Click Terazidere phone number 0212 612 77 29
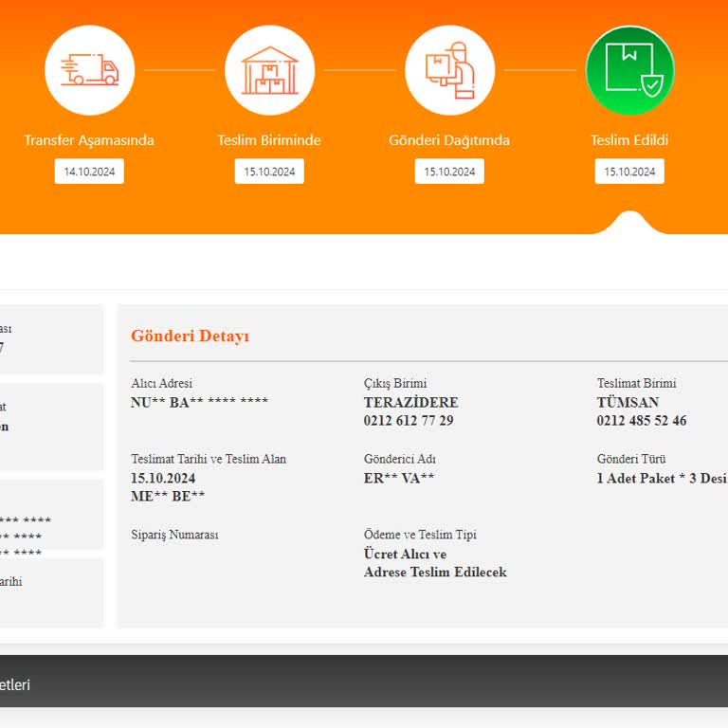Viewport: 728px width, 728px height. point(409,421)
